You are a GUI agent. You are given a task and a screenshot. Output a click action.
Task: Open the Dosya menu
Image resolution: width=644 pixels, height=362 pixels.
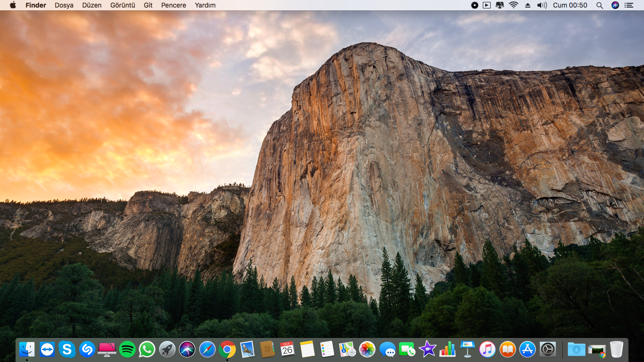click(x=64, y=5)
